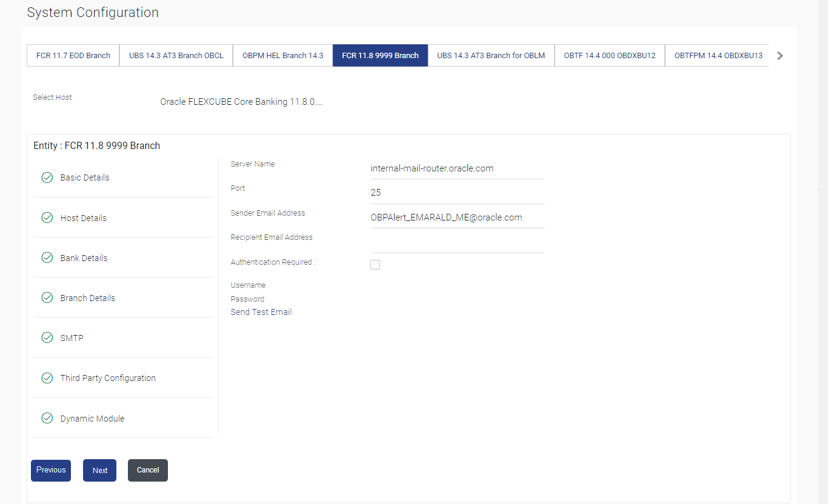Open the OBTF 14.4 000 OBDXBU12 tab
The width and height of the screenshot is (828, 504).
tap(610, 55)
